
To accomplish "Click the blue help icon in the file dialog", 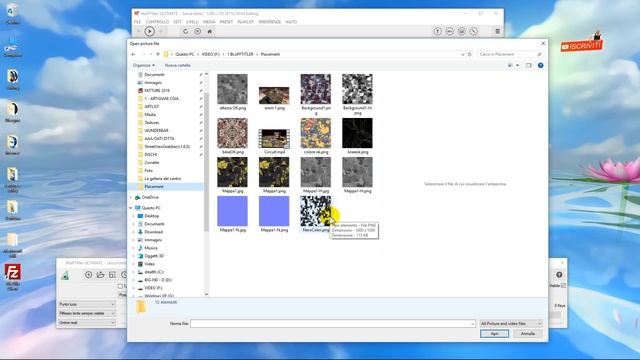I will (x=540, y=65).
